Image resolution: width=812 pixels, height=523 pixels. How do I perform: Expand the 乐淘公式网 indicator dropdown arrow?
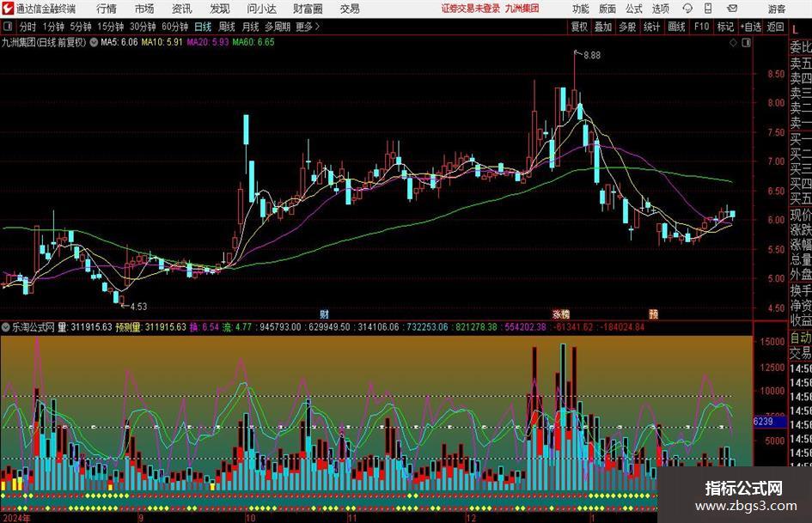(6, 327)
